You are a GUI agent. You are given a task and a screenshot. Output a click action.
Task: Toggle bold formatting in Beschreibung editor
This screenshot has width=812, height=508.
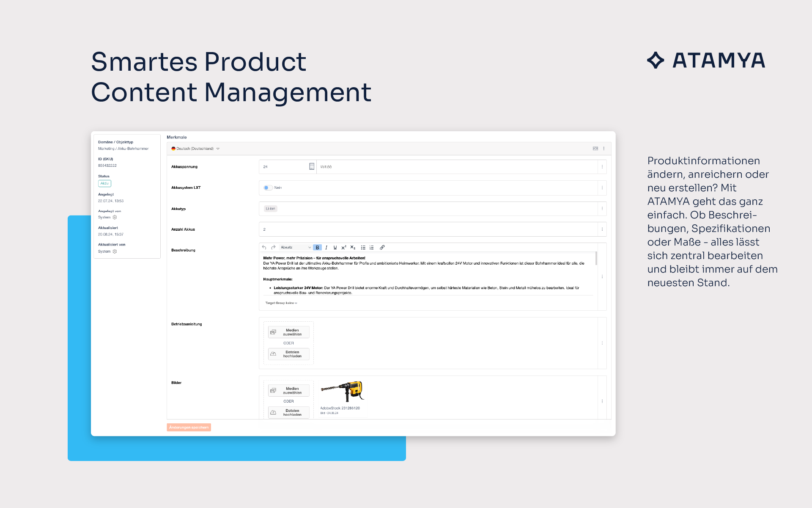[x=317, y=247]
